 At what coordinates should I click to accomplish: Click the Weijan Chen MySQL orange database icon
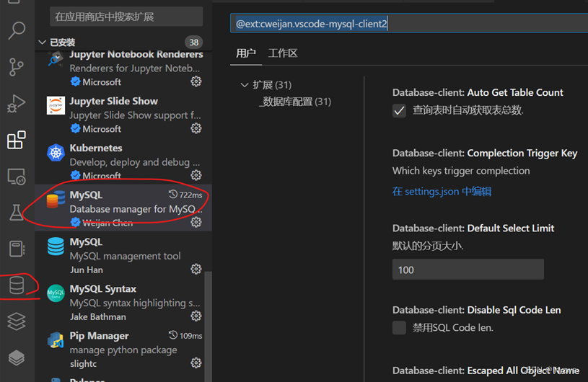point(56,199)
